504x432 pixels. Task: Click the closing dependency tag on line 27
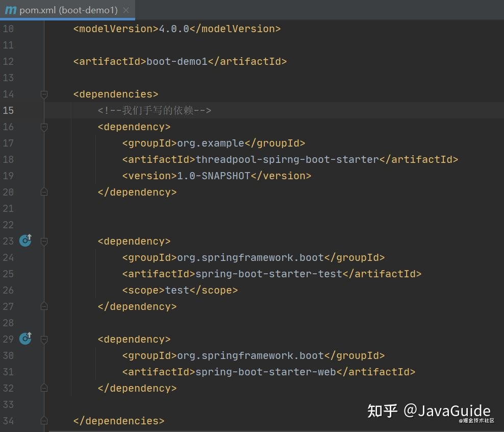137,306
